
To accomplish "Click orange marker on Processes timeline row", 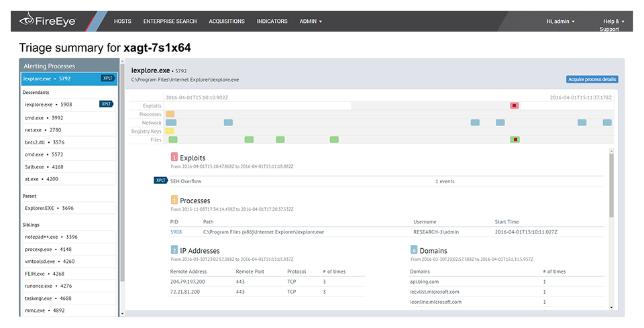I will [x=170, y=114].
